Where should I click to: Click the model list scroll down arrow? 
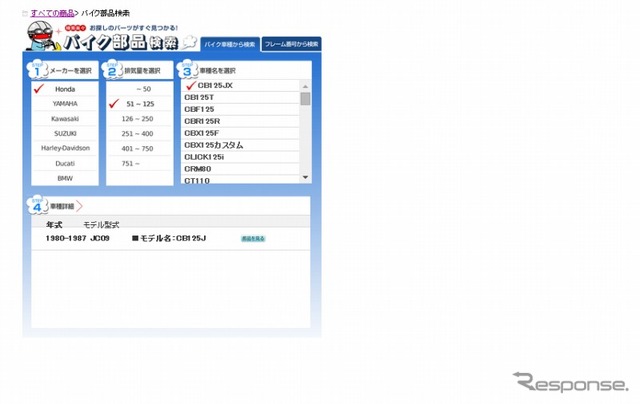point(305,178)
